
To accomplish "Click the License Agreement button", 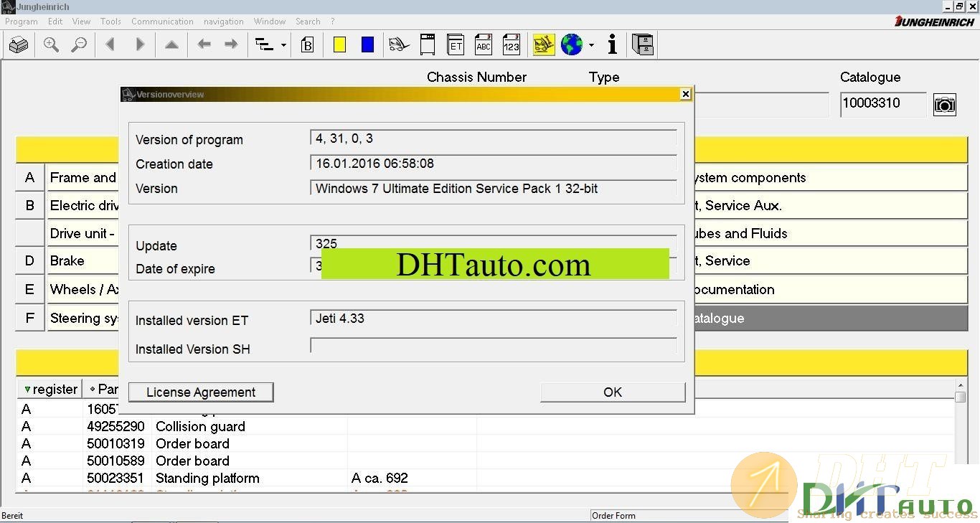I will [x=201, y=392].
